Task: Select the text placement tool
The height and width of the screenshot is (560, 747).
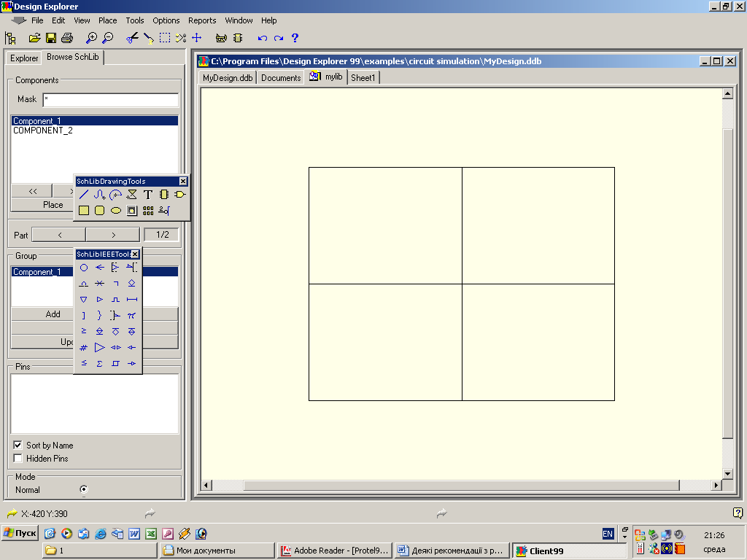Action: [147, 195]
